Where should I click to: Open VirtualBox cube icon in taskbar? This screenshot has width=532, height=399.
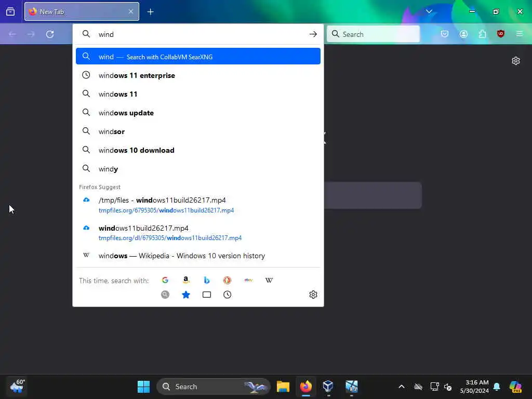click(x=328, y=387)
